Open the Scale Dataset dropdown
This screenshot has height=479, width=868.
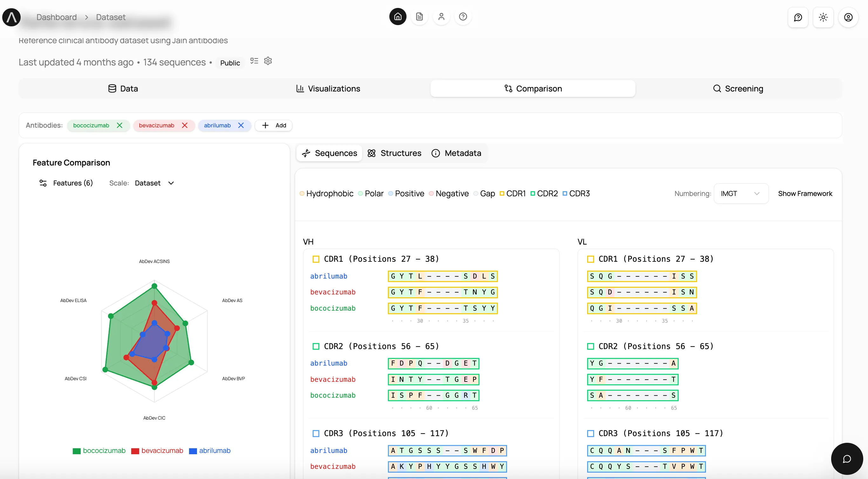point(154,183)
